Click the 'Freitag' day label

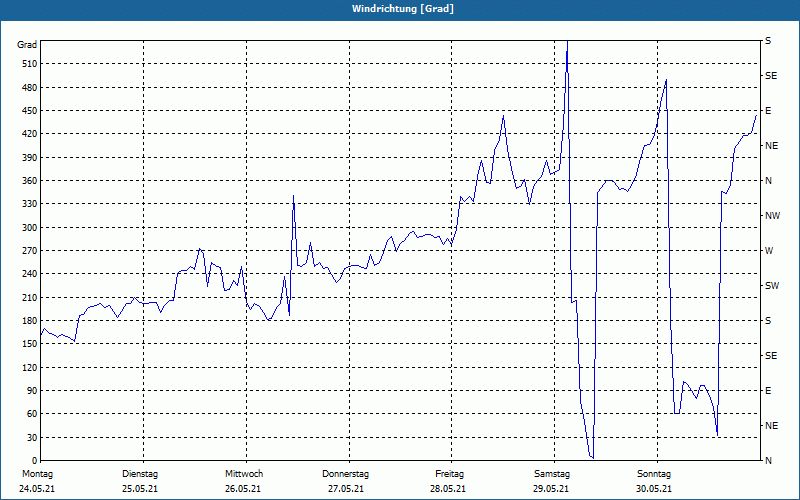449,474
